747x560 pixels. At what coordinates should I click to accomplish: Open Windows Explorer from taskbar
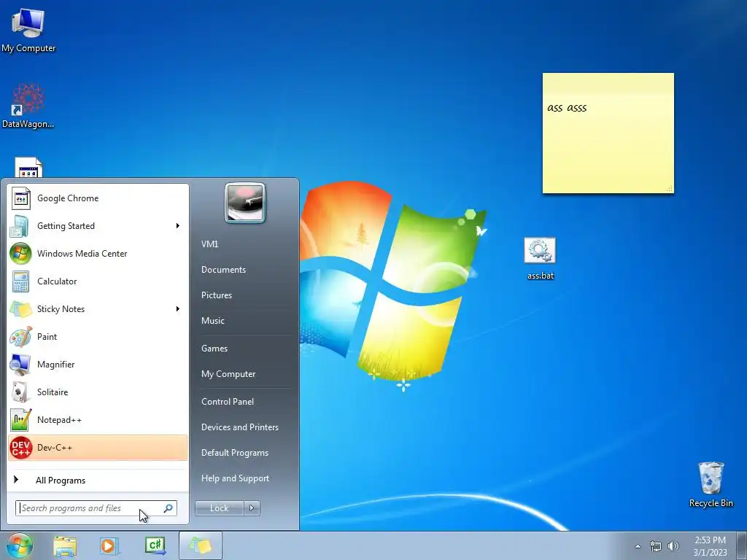coord(65,546)
